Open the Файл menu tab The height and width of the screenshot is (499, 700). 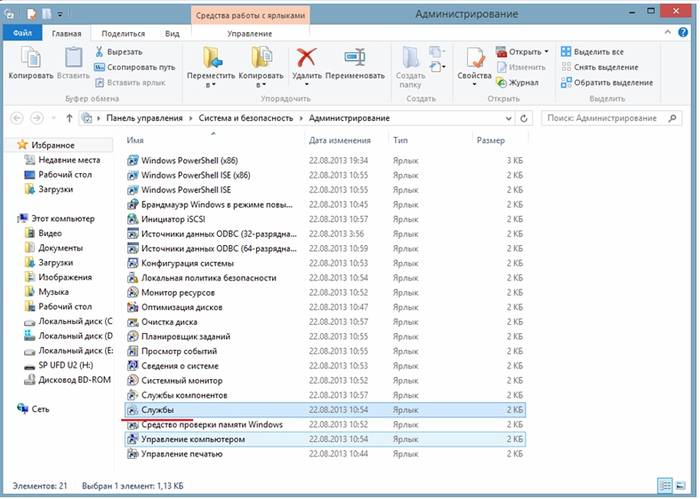22,33
